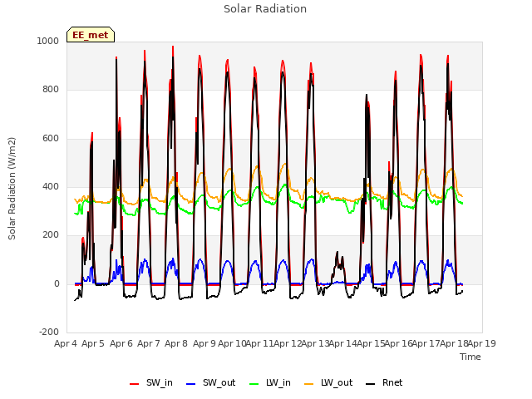The height and width of the screenshot is (399, 532).
Task: Click the Time axis label
Action: 470,357
